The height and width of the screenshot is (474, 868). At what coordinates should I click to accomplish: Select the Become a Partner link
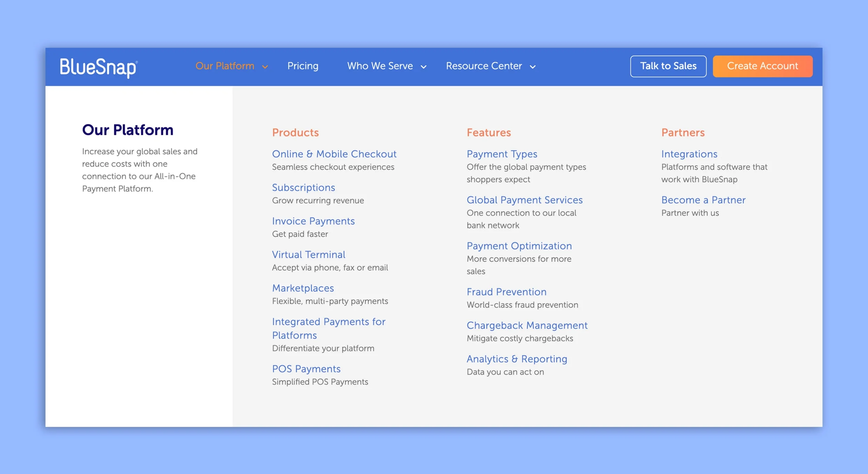tap(703, 200)
